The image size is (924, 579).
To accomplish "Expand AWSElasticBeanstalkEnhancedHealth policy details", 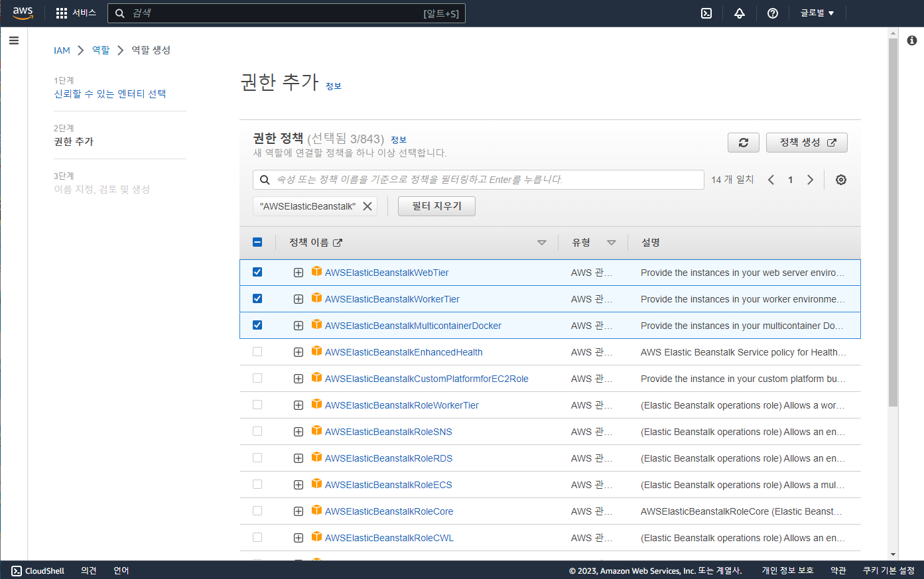I will 298,352.
